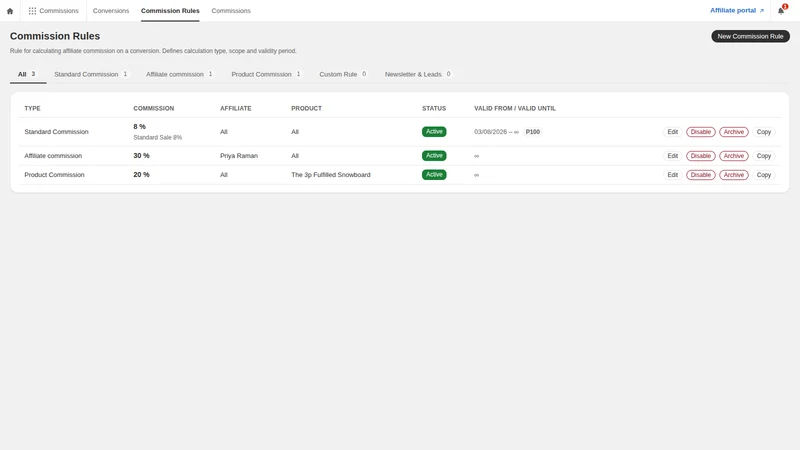800x450 pixels.
Task: Disable the Product Commission 20 % rule
Action: [x=701, y=174]
